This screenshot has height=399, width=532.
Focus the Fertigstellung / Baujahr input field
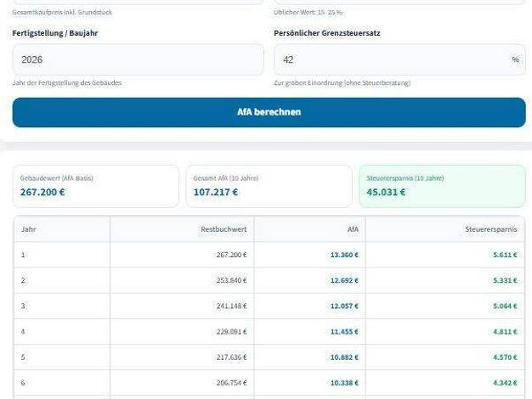[x=138, y=59]
